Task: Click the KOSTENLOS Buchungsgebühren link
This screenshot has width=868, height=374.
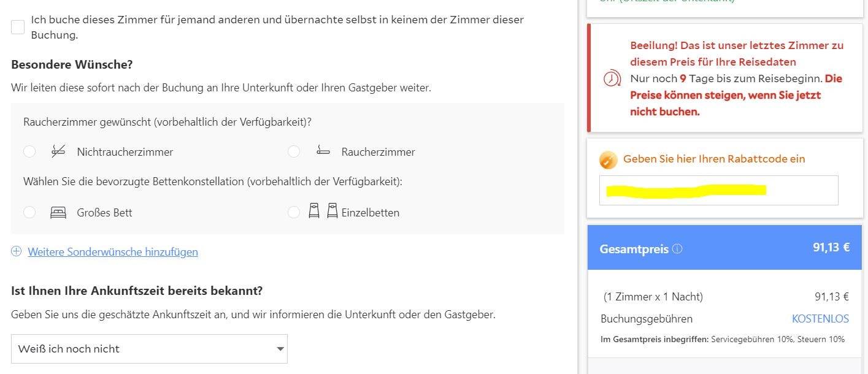Action: 820,319
